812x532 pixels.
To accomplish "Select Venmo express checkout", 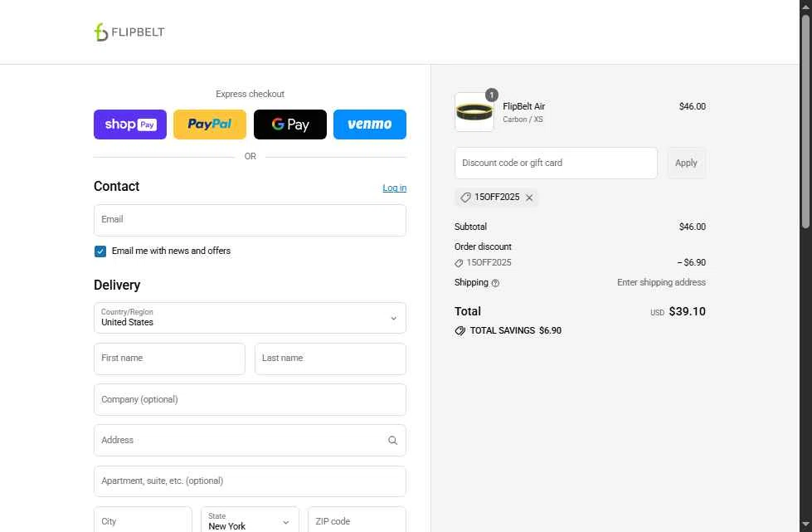I will pyautogui.click(x=370, y=124).
